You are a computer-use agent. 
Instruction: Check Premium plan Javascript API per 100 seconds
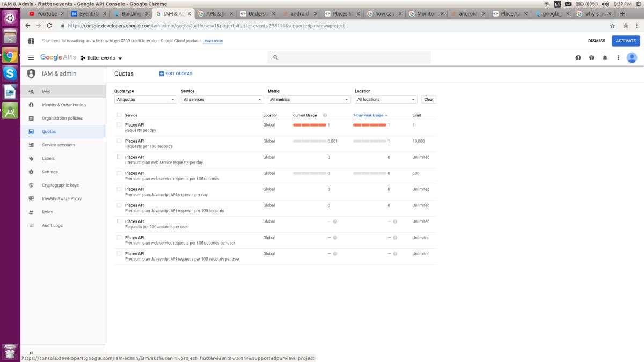(x=119, y=205)
